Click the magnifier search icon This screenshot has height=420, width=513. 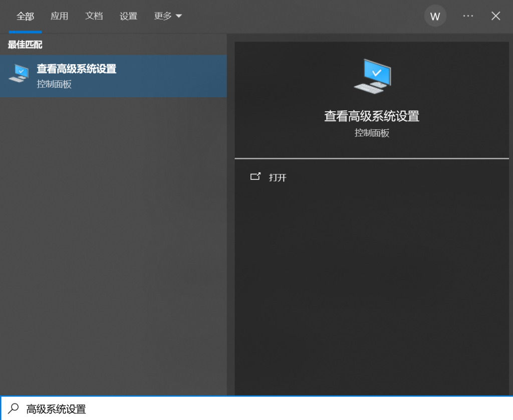tap(14, 408)
